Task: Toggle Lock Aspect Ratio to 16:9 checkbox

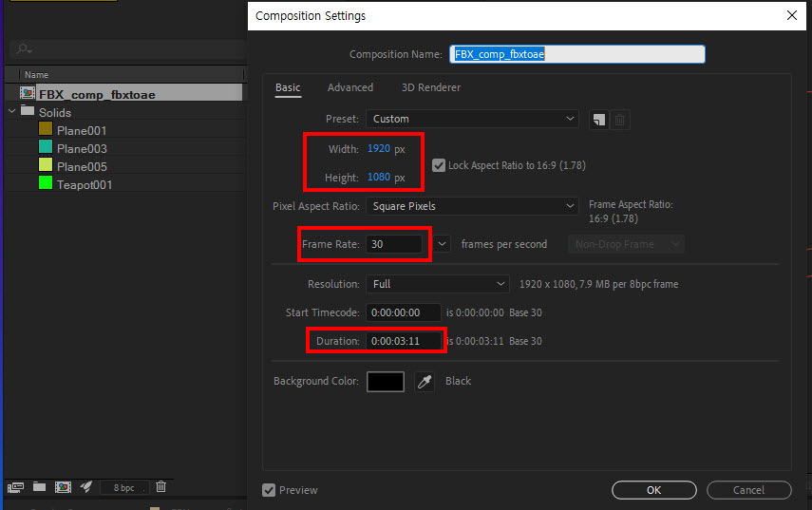Action: (x=439, y=165)
